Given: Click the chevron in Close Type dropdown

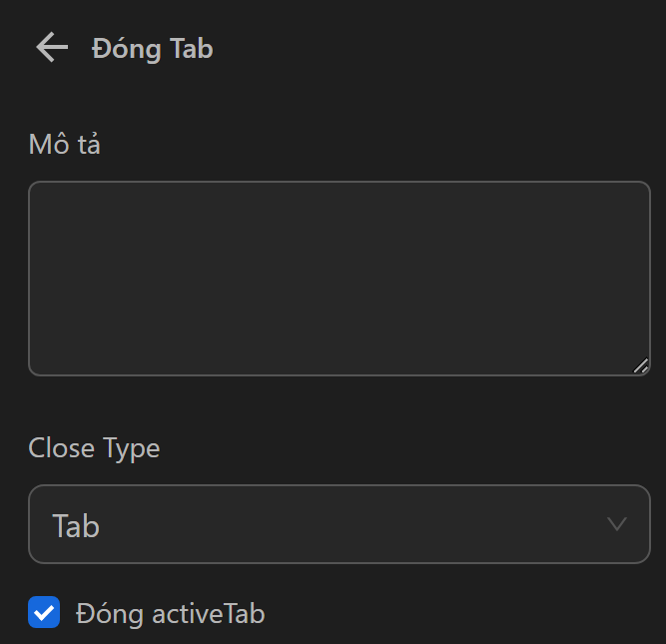Looking at the screenshot, I should pyautogui.click(x=617, y=524).
